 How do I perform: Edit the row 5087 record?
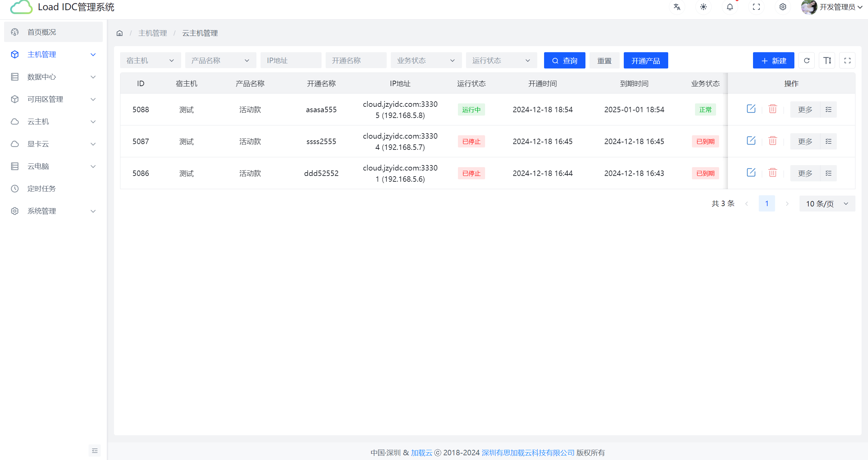coord(751,141)
